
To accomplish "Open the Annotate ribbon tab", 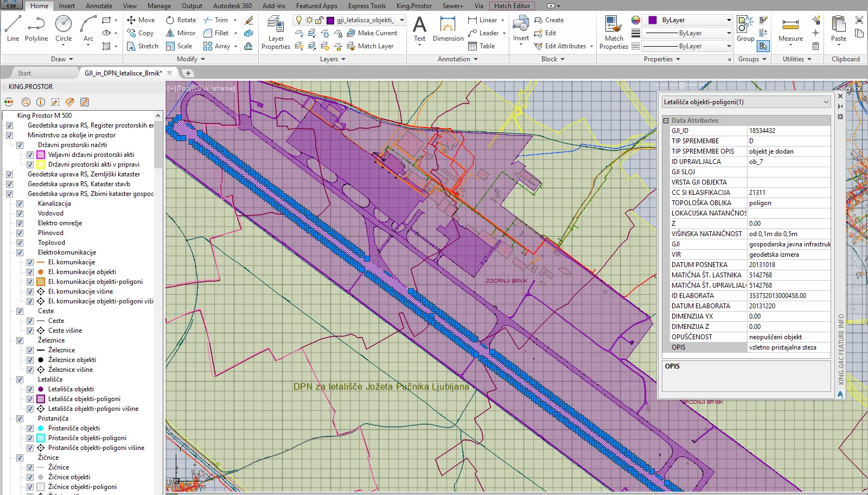I will coord(99,6).
